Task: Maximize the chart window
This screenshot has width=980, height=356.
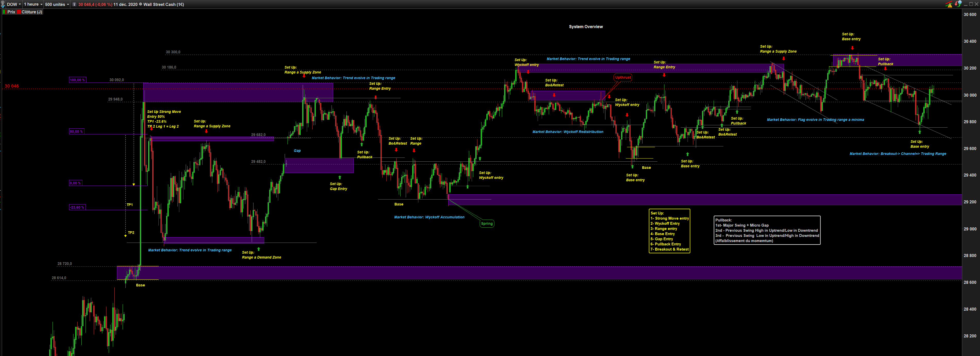Action: 971,4
